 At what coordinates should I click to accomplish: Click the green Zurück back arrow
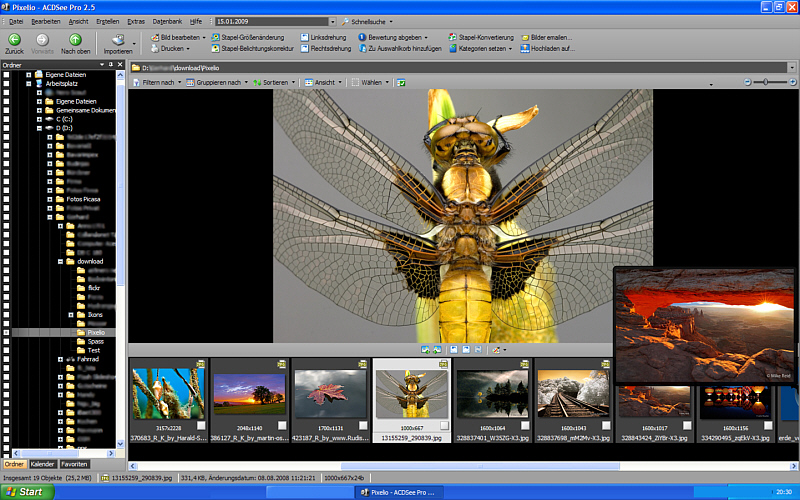tap(14, 39)
